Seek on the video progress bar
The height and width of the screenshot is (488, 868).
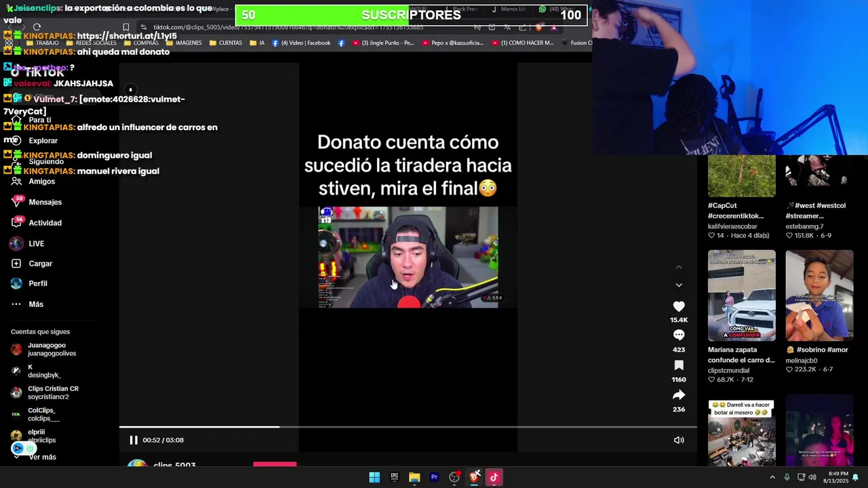pyautogui.click(x=408, y=427)
